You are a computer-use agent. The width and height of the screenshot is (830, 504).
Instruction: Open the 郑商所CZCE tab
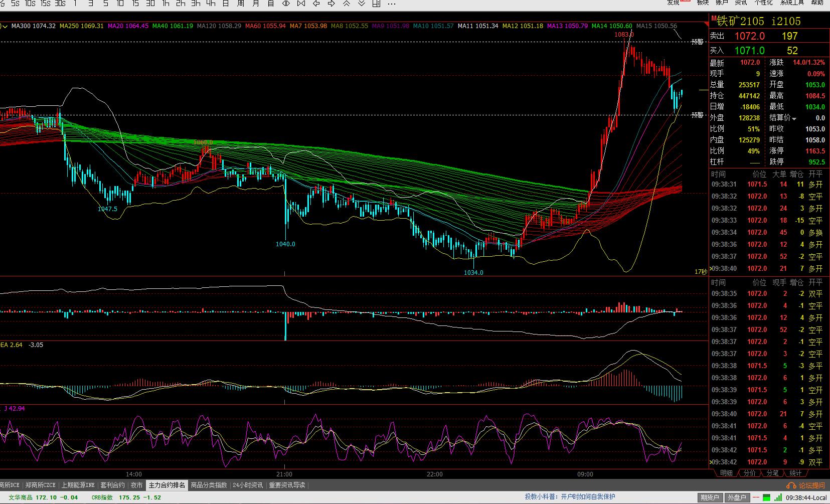[x=41, y=485]
